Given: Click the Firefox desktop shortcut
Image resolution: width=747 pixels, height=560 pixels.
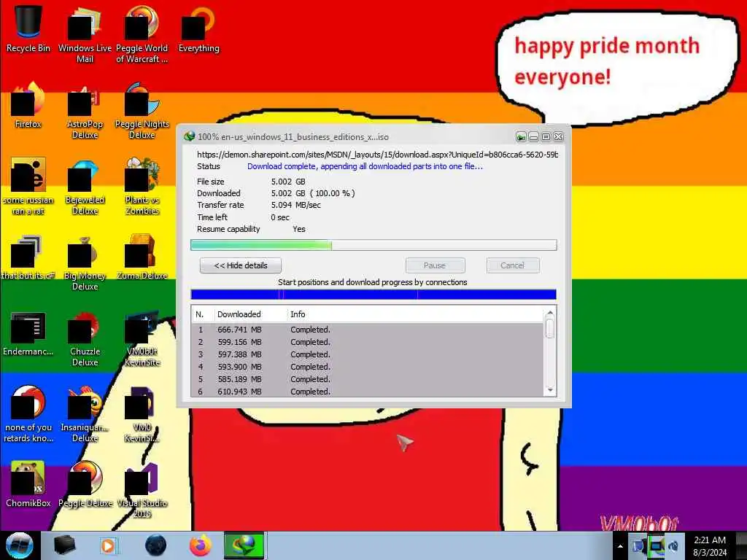Looking at the screenshot, I should (28, 105).
